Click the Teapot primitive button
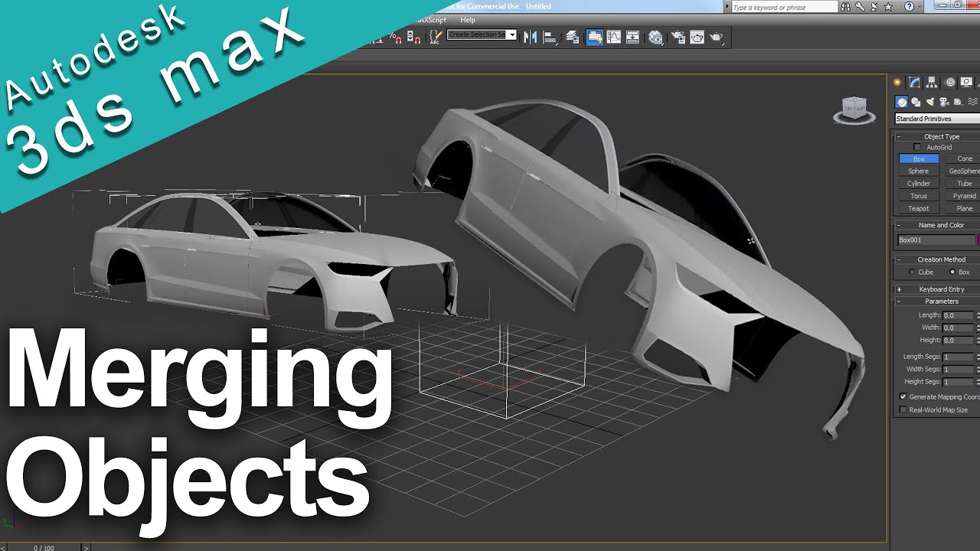Screen dimensions: 980x551 (918, 208)
